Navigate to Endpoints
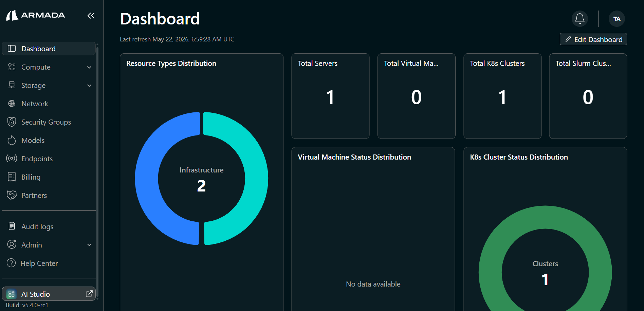This screenshot has width=644, height=311. point(49,159)
